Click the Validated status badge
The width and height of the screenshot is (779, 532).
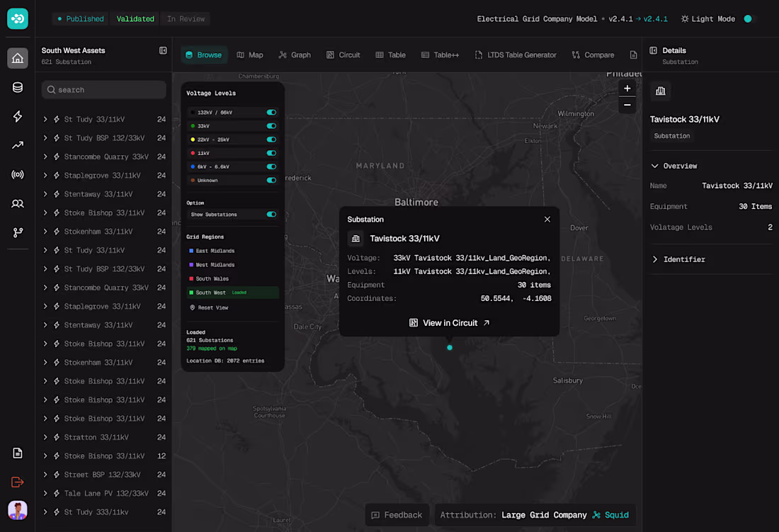coord(135,19)
